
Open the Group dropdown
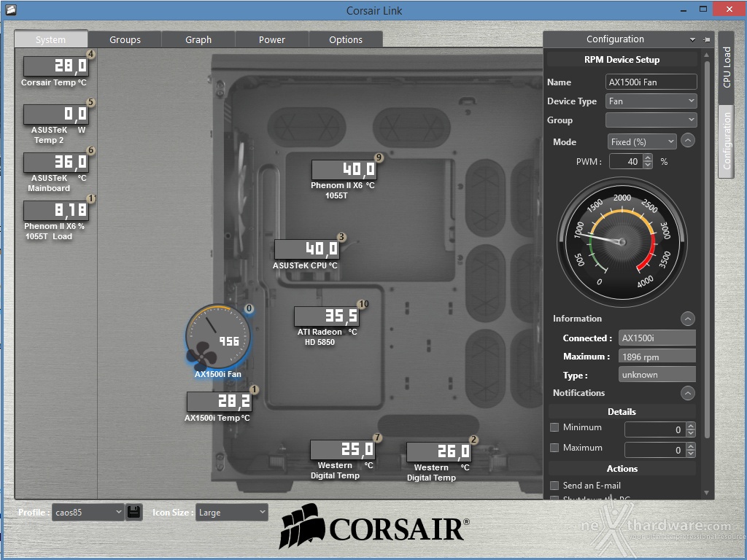click(x=651, y=120)
